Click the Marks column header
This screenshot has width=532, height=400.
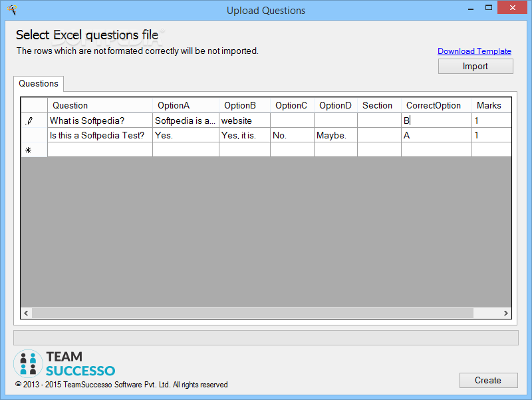click(491, 105)
